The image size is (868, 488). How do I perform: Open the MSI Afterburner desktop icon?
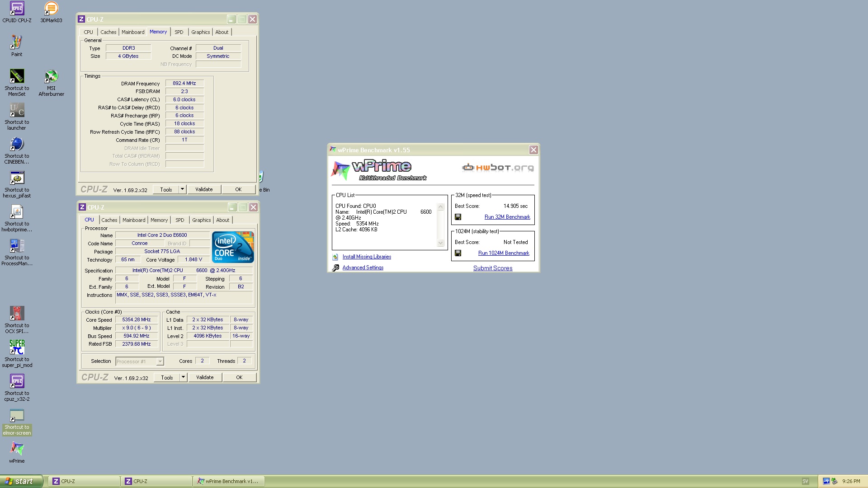pos(51,83)
